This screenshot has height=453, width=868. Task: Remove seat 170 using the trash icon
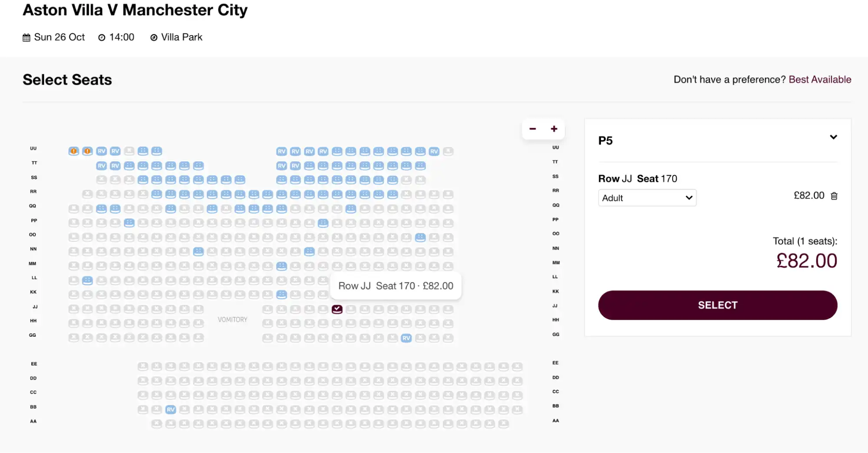[834, 196]
